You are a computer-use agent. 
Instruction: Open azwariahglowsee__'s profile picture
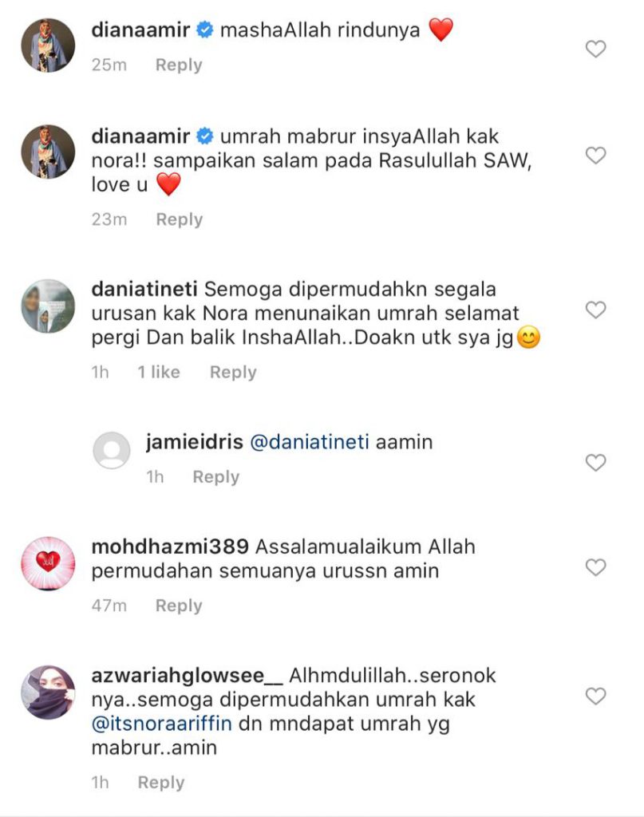click(x=48, y=693)
